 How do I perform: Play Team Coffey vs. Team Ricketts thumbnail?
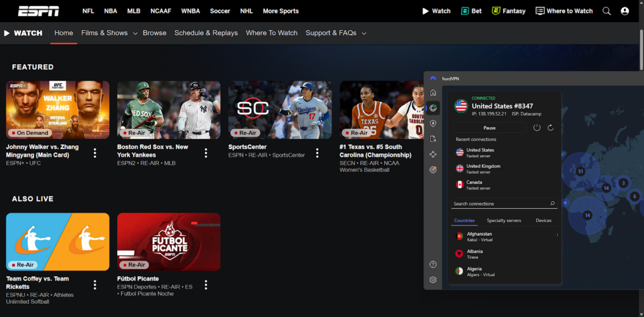(x=57, y=242)
